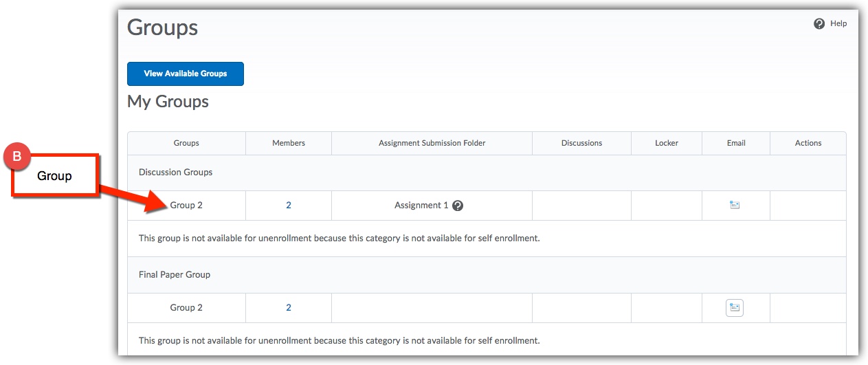The height and width of the screenshot is (365, 868).
Task: Open members count for Discussion Groups Group 2
Action: click(x=289, y=205)
